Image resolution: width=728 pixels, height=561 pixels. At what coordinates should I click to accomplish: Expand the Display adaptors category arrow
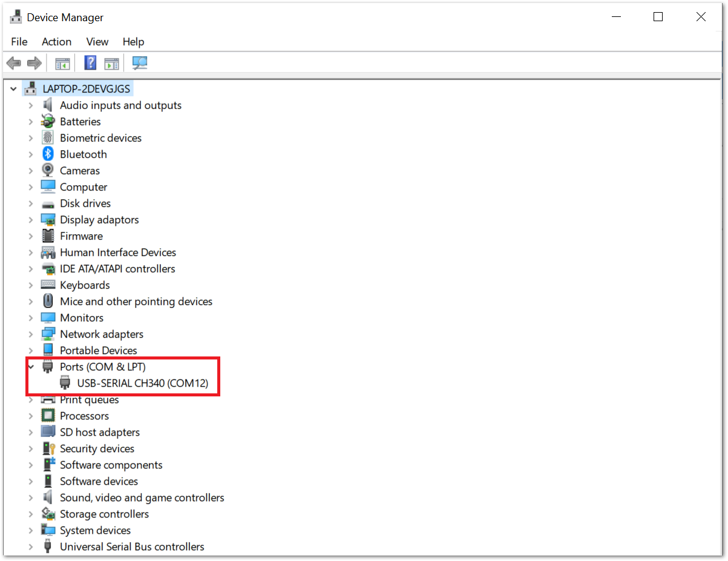pos(31,220)
